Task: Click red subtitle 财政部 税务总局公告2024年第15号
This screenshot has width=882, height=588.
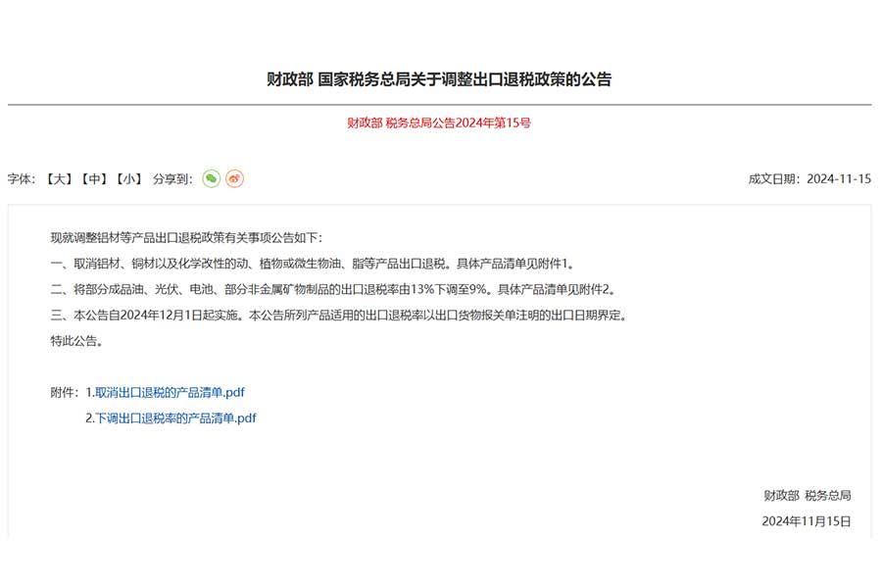Action: click(x=439, y=122)
